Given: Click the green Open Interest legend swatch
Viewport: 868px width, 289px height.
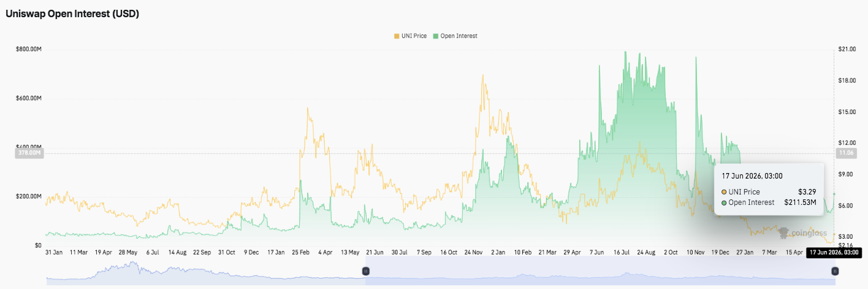Looking at the screenshot, I should 436,36.
